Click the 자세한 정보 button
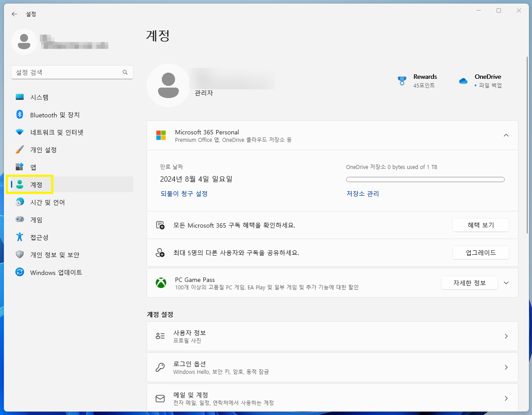Screen dimensions: 532x415 pyautogui.click(x=469, y=283)
